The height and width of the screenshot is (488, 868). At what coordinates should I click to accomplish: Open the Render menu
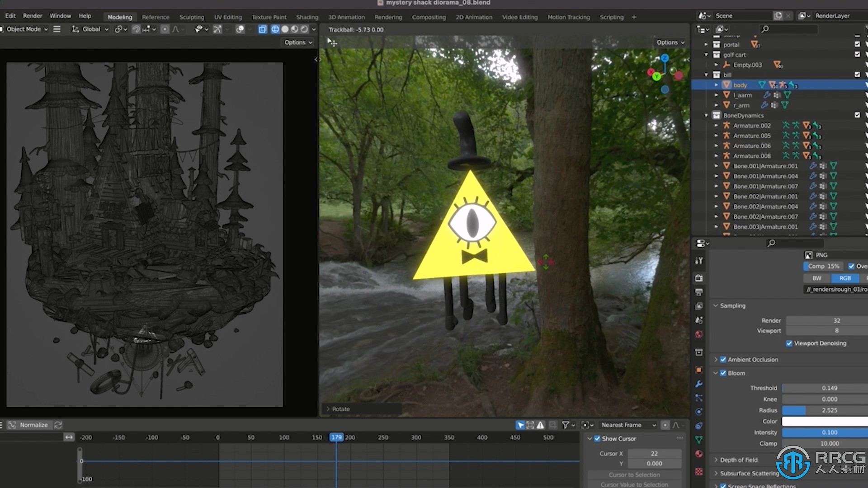pyautogui.click(x=33, y=16)
